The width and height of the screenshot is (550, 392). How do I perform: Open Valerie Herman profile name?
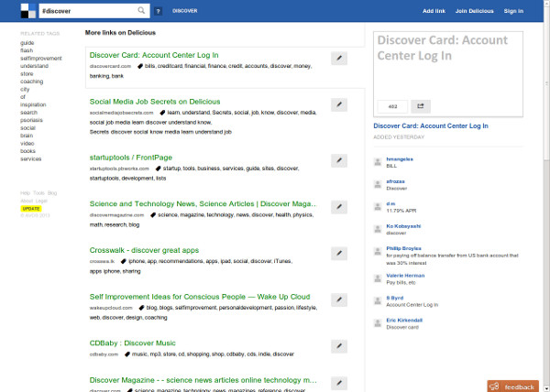click(x=405, y=276)
